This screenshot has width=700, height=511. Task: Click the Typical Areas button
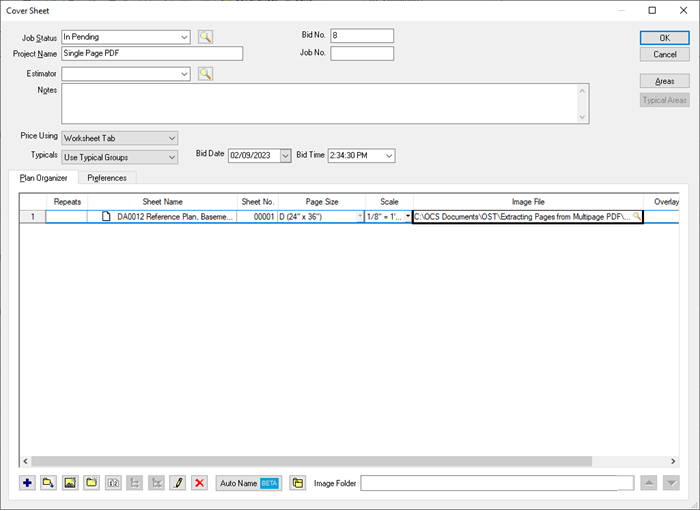[x=665, y=100]
